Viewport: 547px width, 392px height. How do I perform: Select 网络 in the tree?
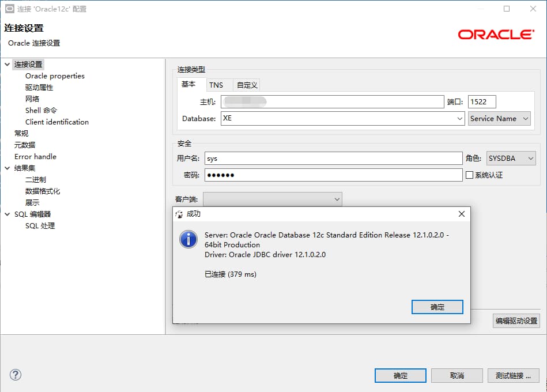coord(32,99)
